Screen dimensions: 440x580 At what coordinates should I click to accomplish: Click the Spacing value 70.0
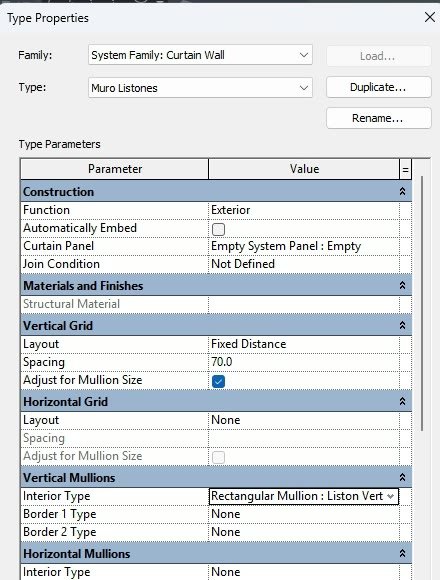pos(304,362)
